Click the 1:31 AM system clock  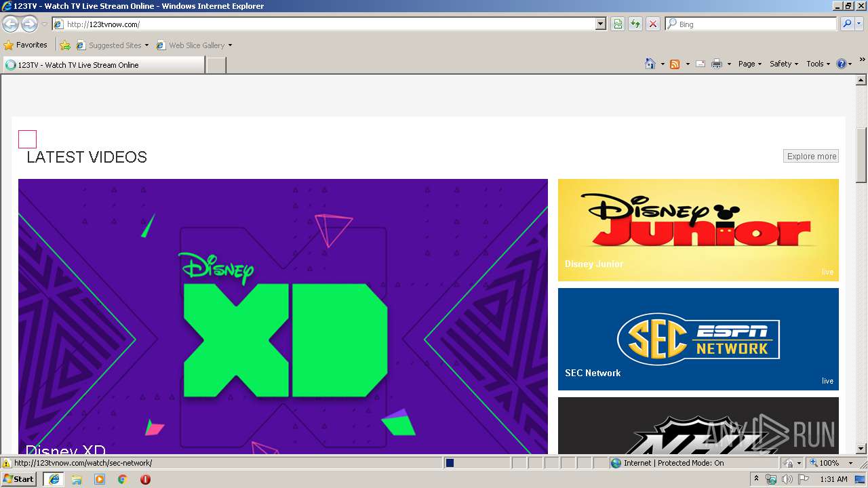click(x=833, y=479)
